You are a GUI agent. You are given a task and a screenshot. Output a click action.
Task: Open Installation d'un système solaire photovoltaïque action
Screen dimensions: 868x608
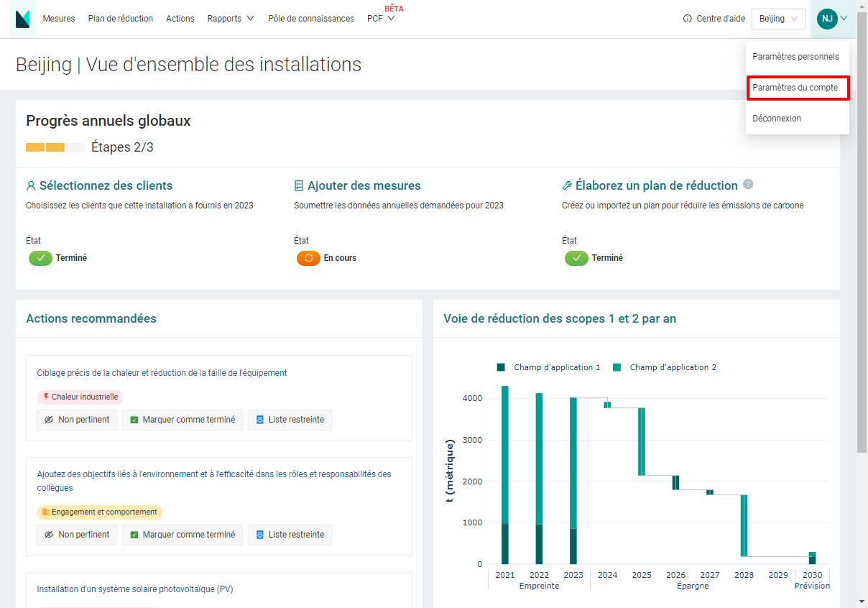pos(135,589)
